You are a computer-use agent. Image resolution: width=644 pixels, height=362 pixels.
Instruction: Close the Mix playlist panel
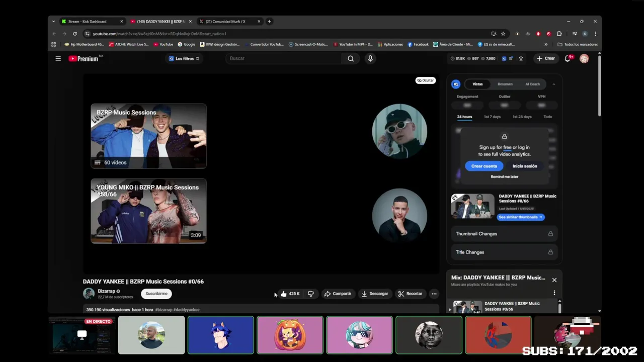(554, 280)
